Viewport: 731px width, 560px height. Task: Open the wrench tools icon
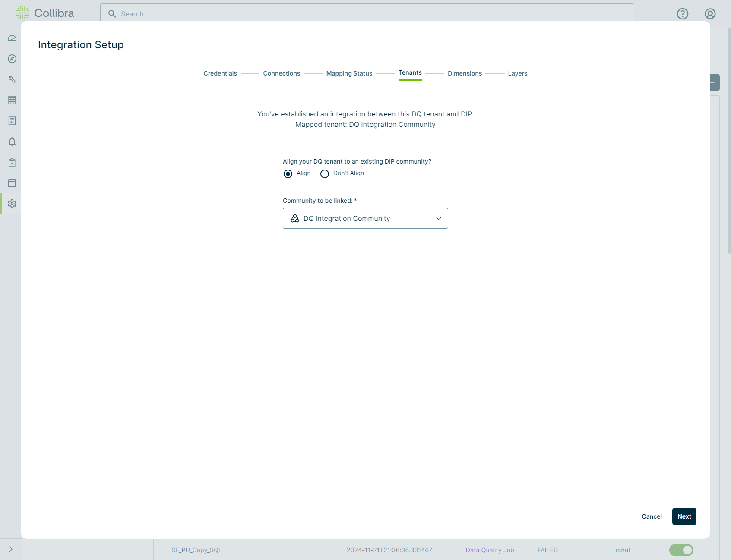click(x=12, y=79)
